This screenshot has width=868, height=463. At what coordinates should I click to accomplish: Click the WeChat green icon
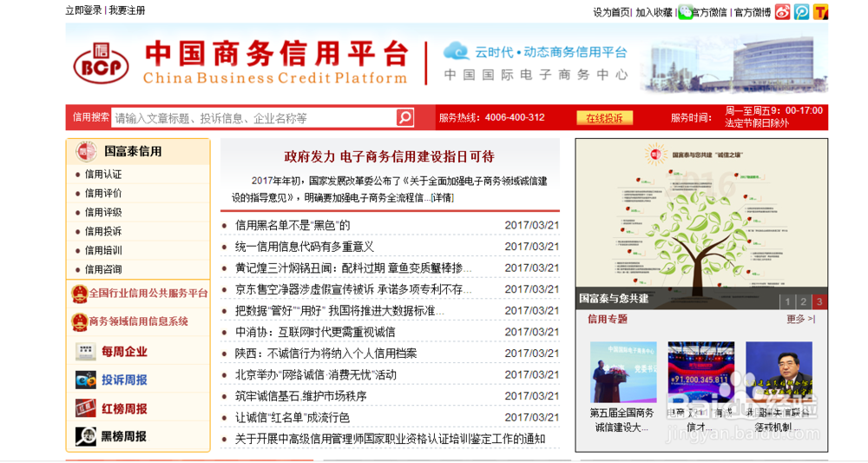coord(686,12)
